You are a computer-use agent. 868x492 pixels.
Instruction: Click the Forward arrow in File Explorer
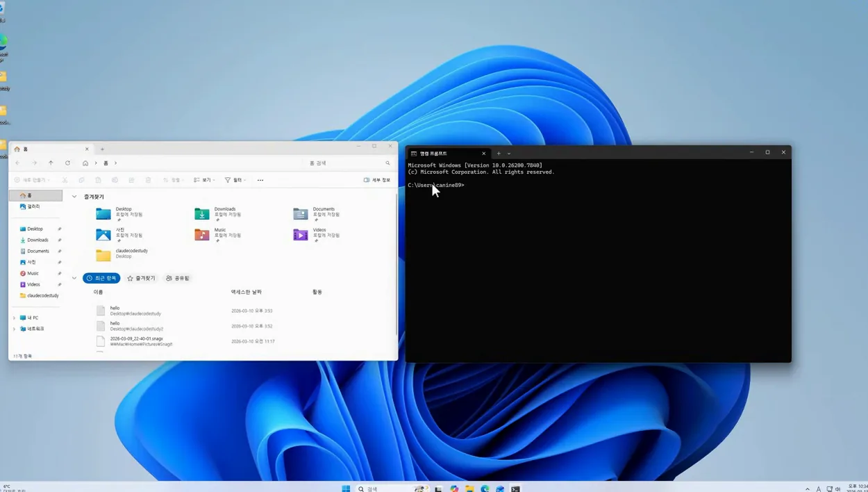(x=34, y=163)
